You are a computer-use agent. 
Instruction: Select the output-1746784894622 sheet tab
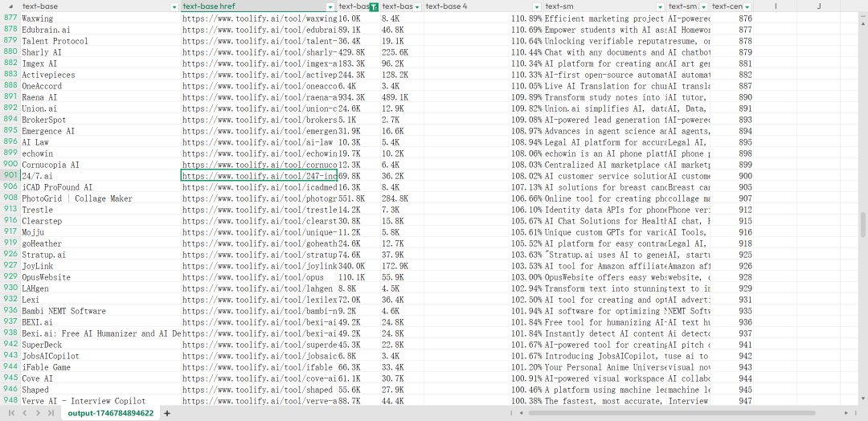(x=111, y=413)
